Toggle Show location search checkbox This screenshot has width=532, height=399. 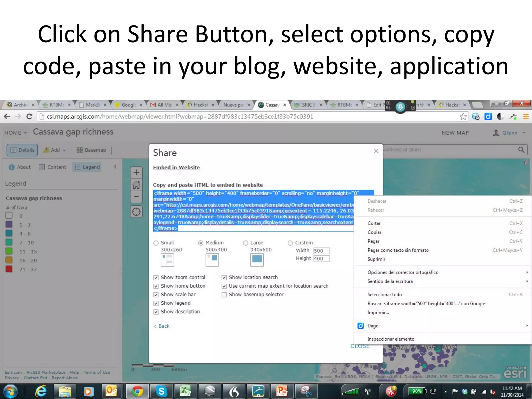pos(224,277)
